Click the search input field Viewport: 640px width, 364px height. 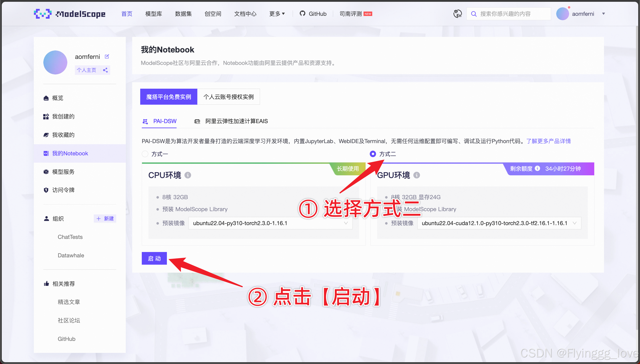pyautogui.click(x=508, y=14)
